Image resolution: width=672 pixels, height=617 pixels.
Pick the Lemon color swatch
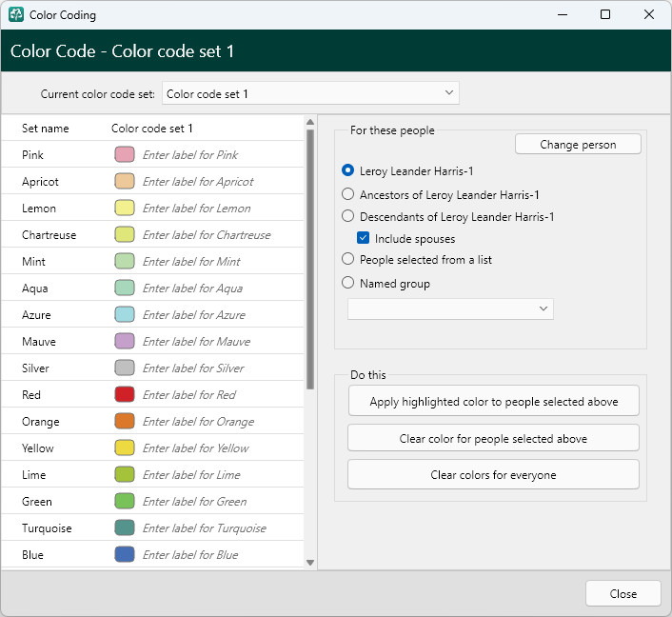click(125, 208)
